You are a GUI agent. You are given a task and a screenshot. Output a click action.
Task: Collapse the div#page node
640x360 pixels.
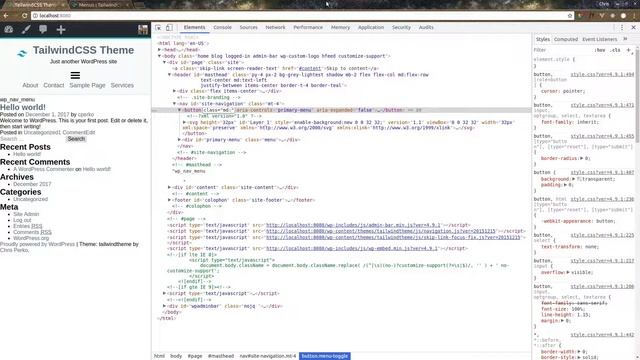(x=164, y=62)
